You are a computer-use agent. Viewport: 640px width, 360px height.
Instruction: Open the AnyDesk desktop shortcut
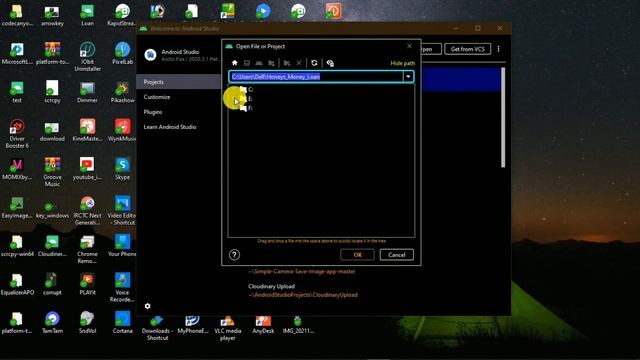click(263, 325)
